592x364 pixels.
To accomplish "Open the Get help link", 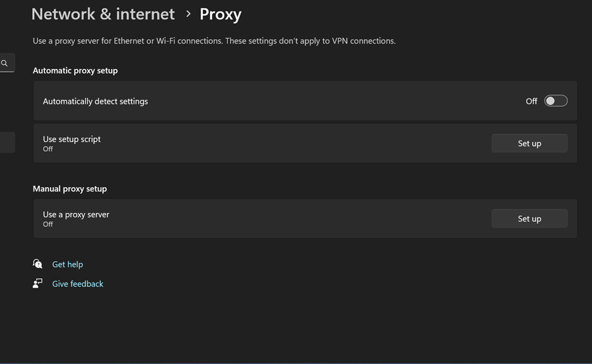I will pos(68,264).
